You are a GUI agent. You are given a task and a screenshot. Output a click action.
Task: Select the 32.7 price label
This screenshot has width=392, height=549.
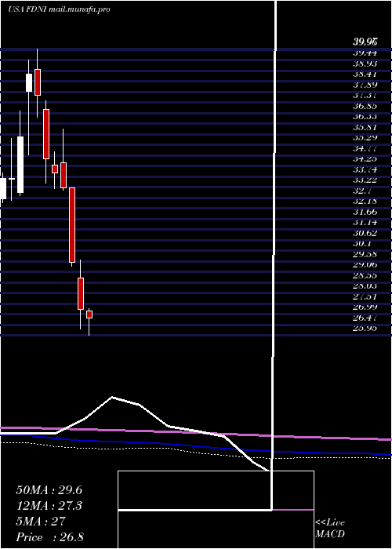point(362,191)
